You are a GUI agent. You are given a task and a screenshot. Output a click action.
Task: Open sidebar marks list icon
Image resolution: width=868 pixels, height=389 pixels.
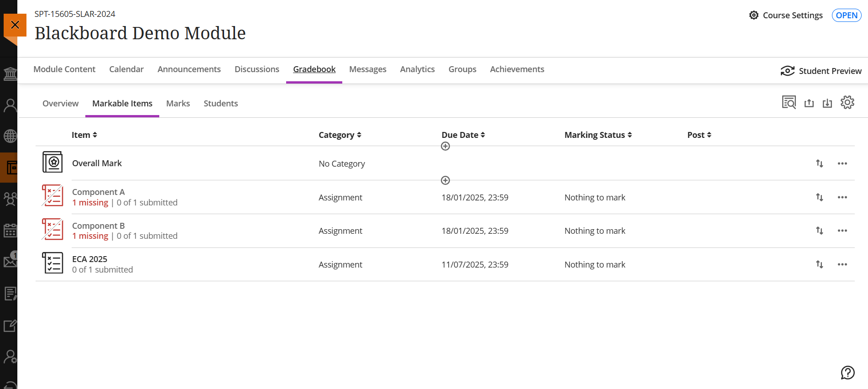pos(10,293)
